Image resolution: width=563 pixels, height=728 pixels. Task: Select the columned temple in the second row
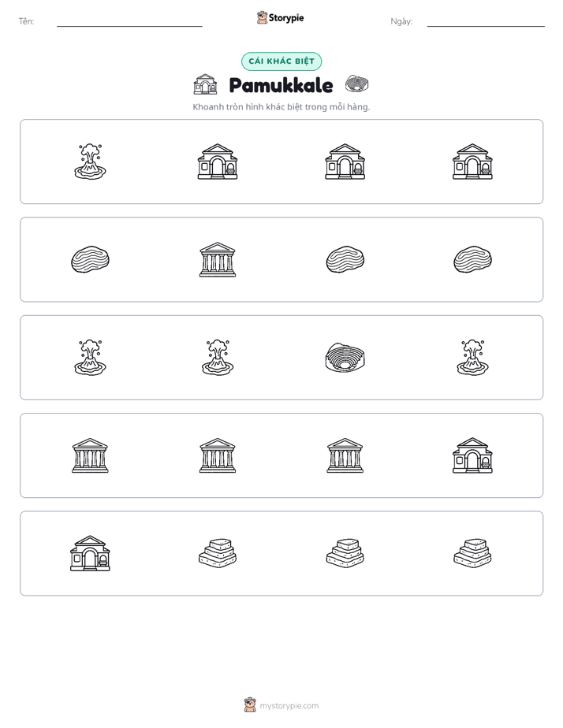[218, 259]
